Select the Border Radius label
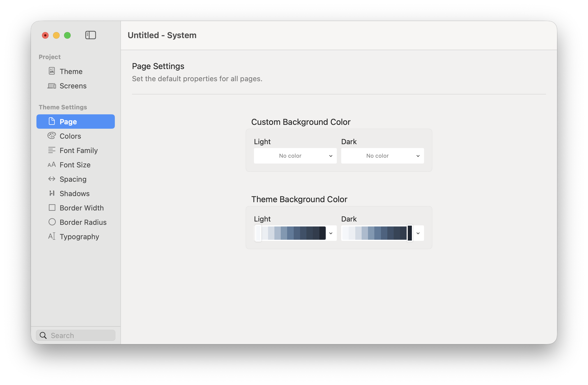This screenshot has width=588, height=385. [83, 222]
